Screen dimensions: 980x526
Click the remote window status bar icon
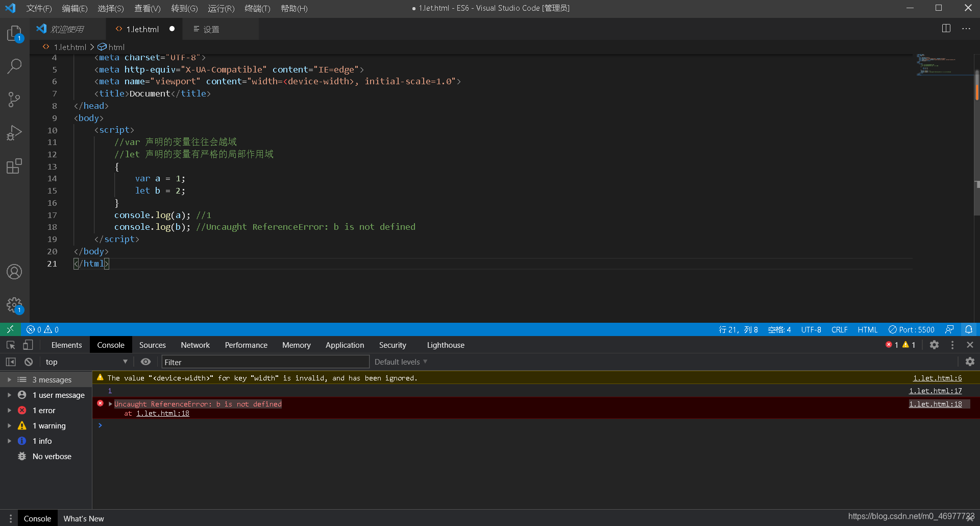tap(10, 329)
